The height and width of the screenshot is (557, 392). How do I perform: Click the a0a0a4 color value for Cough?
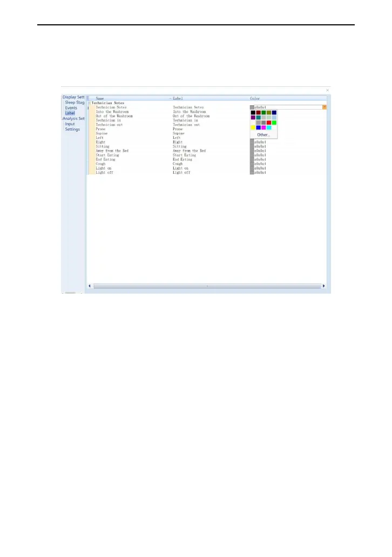pos(260,164)
